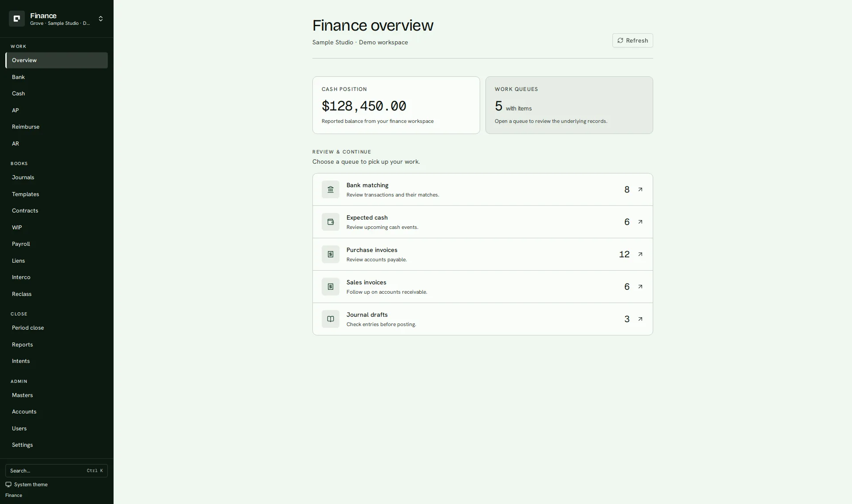The height and width of the screenshot is (504, 852).
Task: Open Period close under Close
Action: (x=56, y=328)
